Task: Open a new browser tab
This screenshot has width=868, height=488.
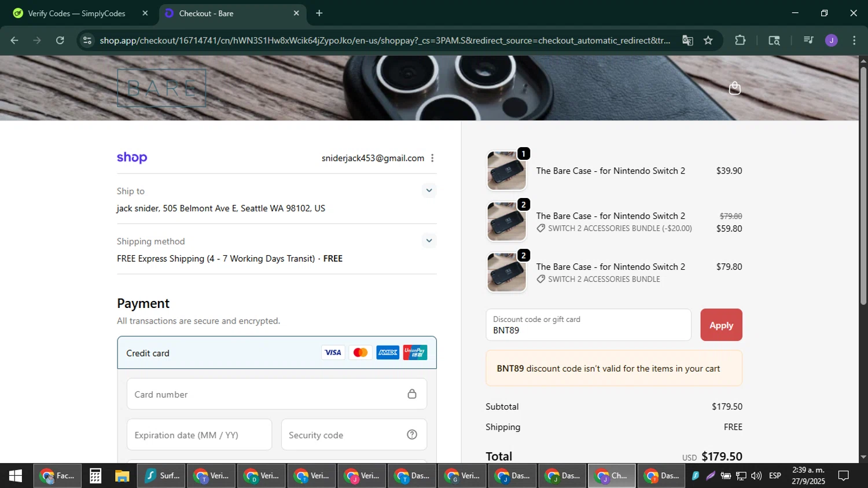Action: pos(319,13)
